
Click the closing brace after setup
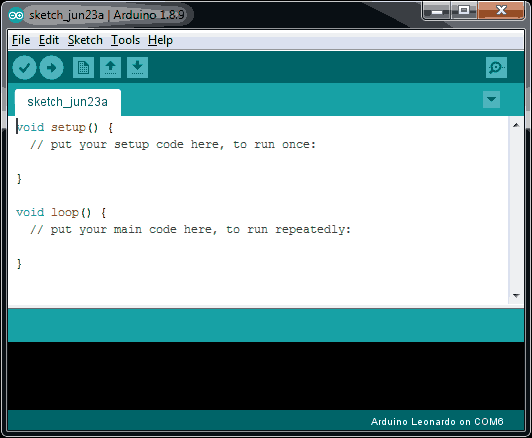19,178
